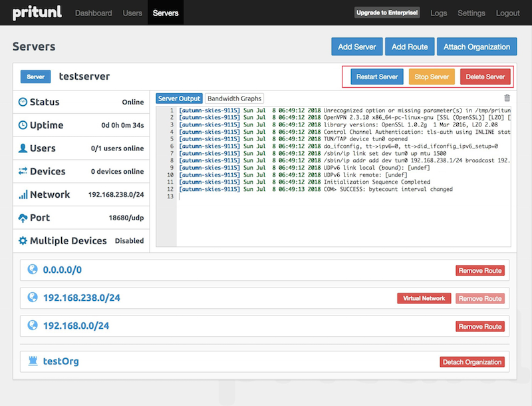
Task: Click the Status gauge icon
Action: pyautogui.click(x=23, y=102)
